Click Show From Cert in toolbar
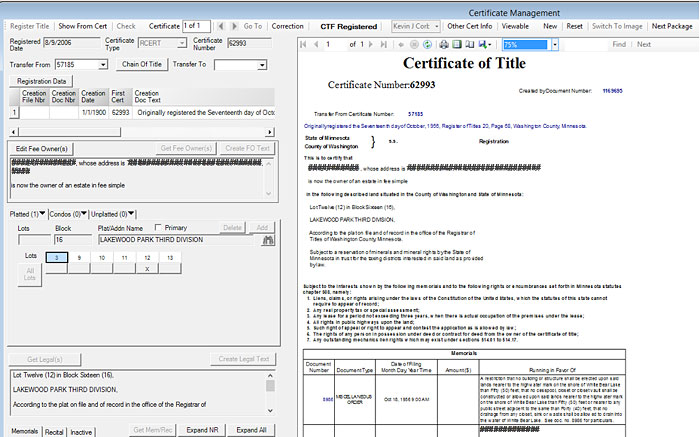The height and width of the screenshot is (437, 700). (83, 26)
